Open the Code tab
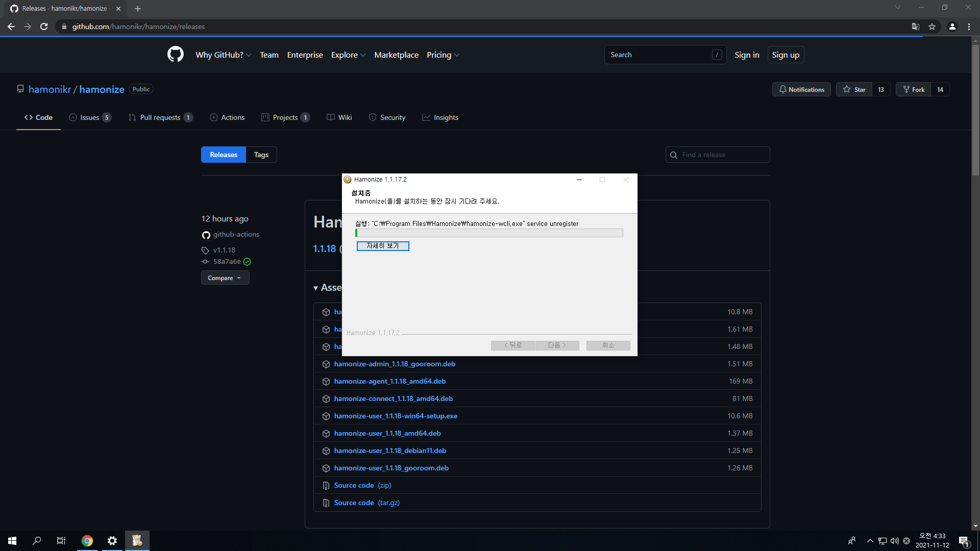The image size is (980, 551). point(38,117)
